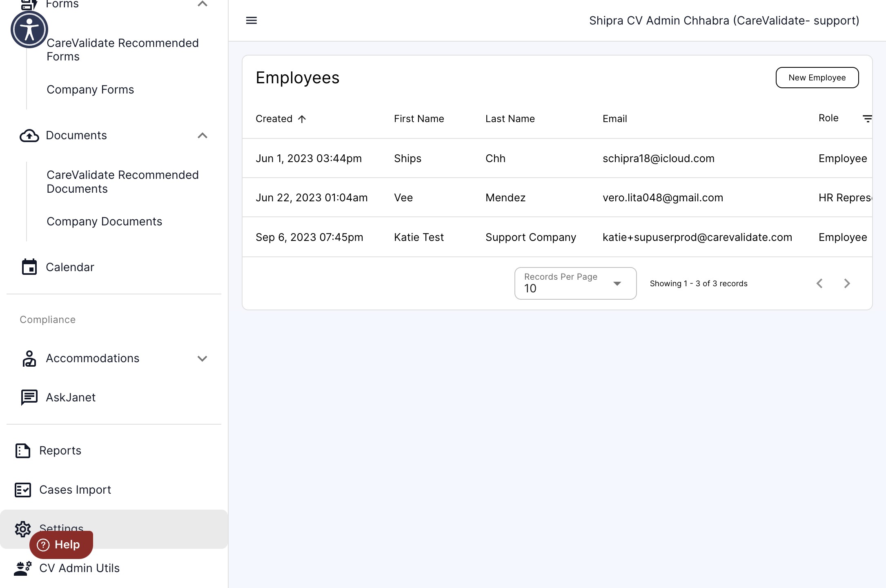Click the Reports document icon
The width and height of the screenshot is (886, 588).
point(23,451)
